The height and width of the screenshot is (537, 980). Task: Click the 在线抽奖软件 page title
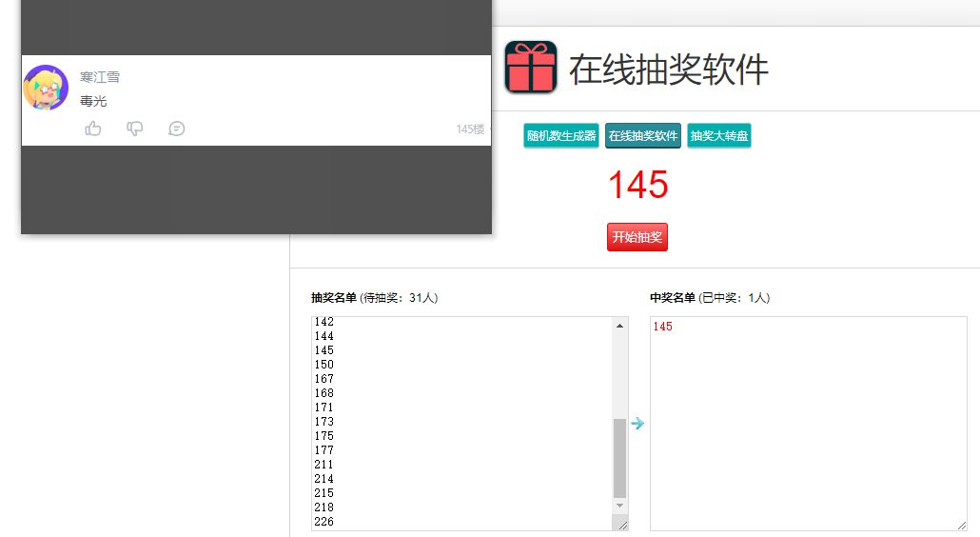pyautogui.click(x=668, y=70)
